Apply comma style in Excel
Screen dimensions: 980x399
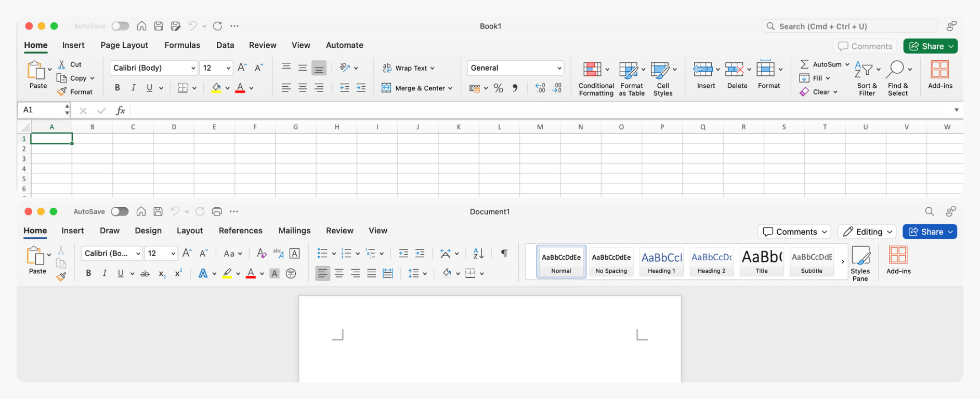515,88
